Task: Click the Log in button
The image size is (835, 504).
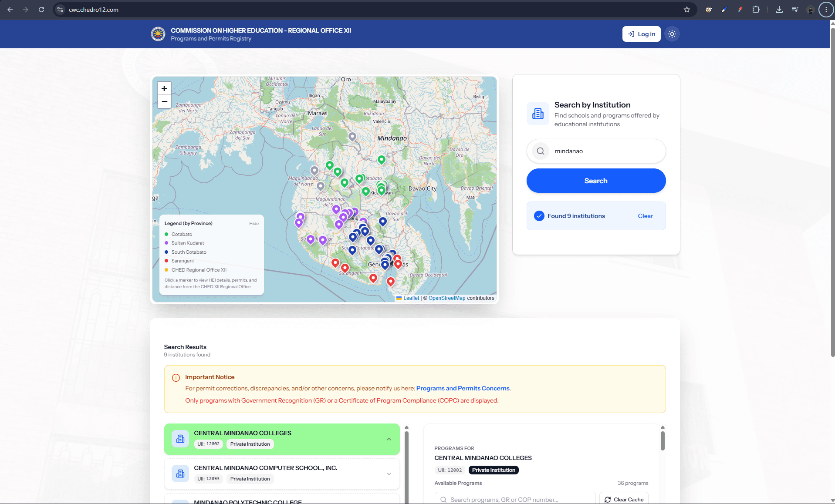Action: pos(641,34)
